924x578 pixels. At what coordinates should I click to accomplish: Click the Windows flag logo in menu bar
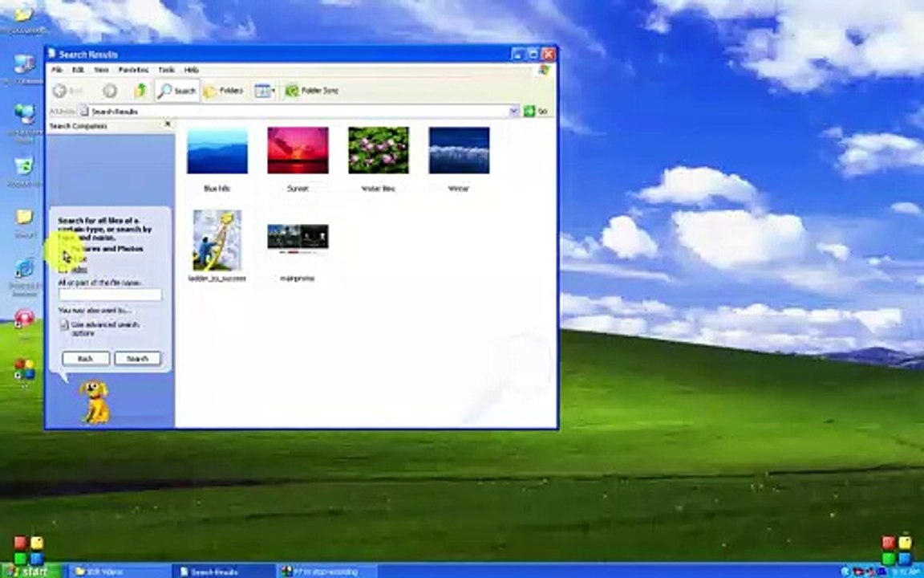pyautogui.click(x=543, y=70)
